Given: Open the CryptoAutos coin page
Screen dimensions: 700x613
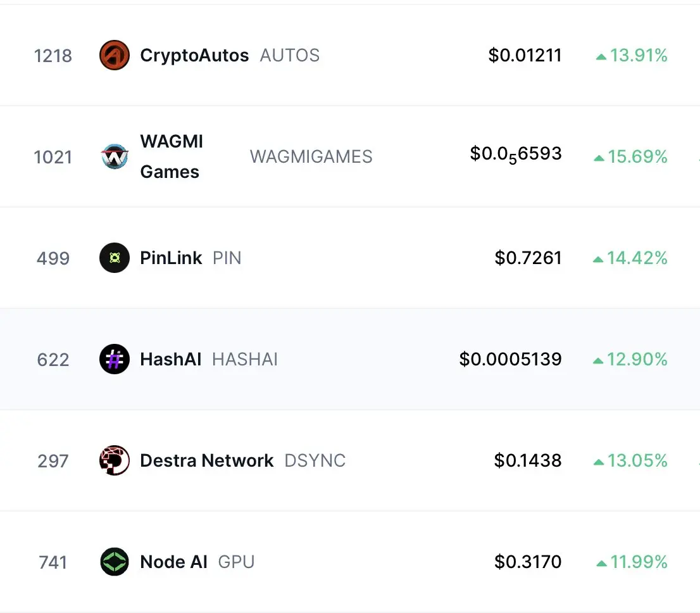Looking at the screenshot, I should pyautogui.click(x=194, y=55).
